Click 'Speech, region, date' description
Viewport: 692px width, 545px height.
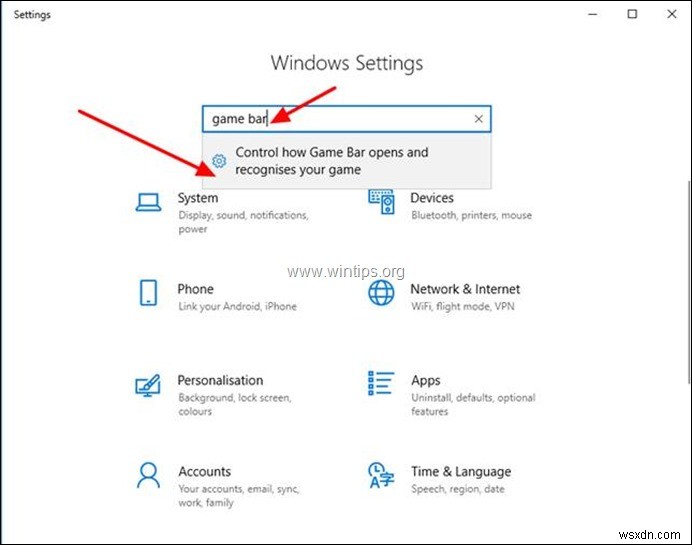(458, 489)
